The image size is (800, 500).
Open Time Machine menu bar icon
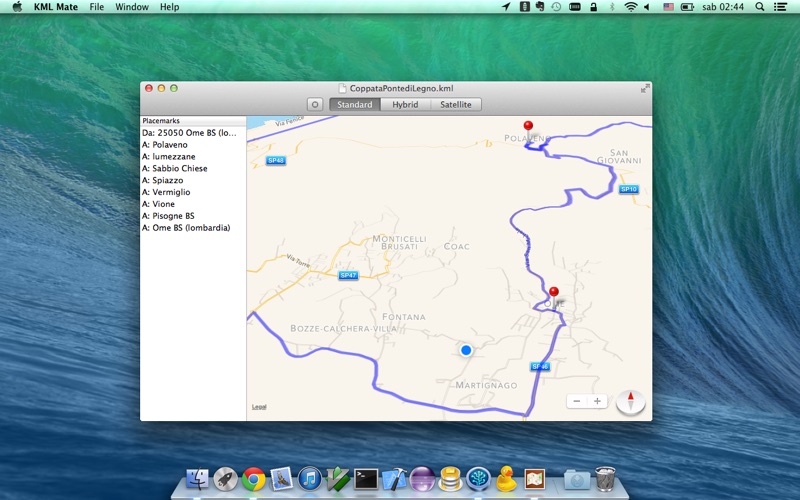pyautogui.click(x=557, y=7)
